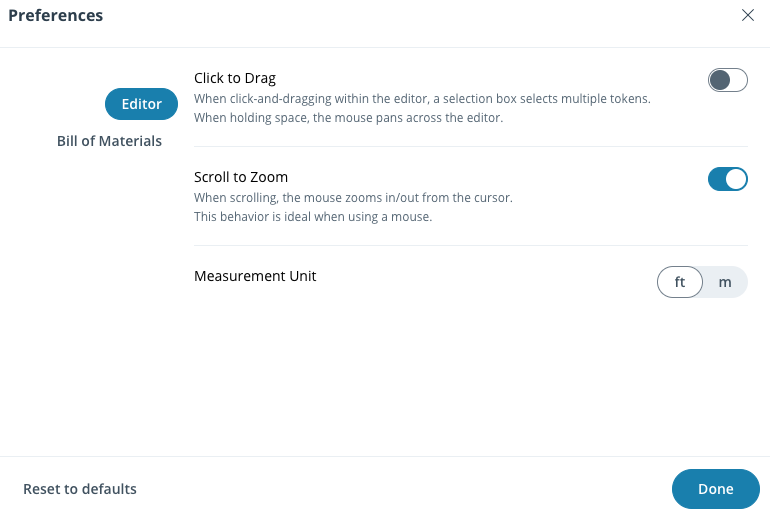The height and width of the screenshot is (512, 770).
Task: Open the Bill of Materials section
Action: (x=109, y=141)
